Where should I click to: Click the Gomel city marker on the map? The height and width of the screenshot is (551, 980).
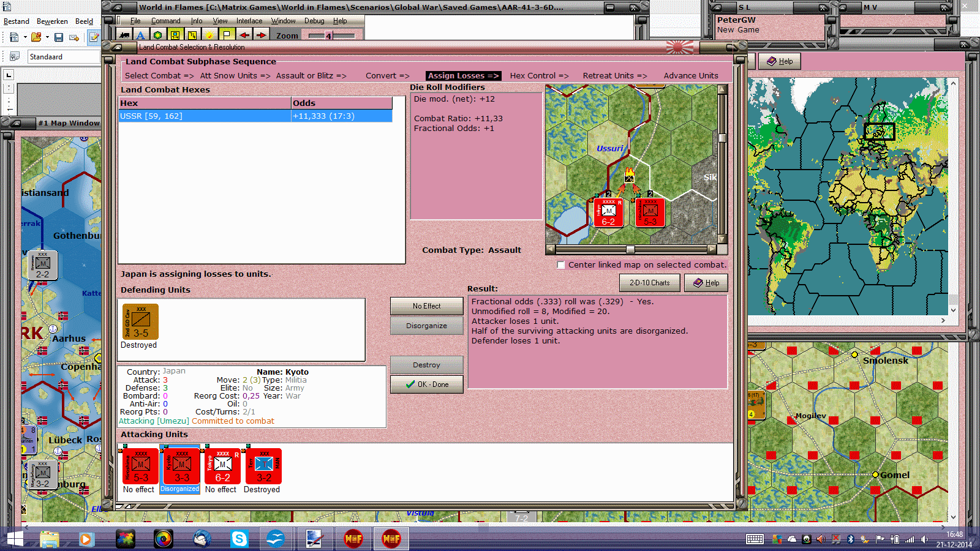pos(875,475)
